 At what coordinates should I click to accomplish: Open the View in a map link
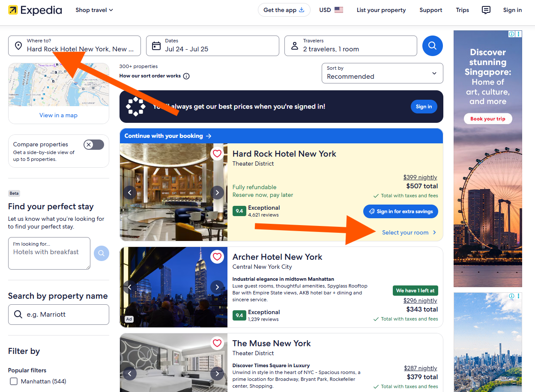[59, 115]
